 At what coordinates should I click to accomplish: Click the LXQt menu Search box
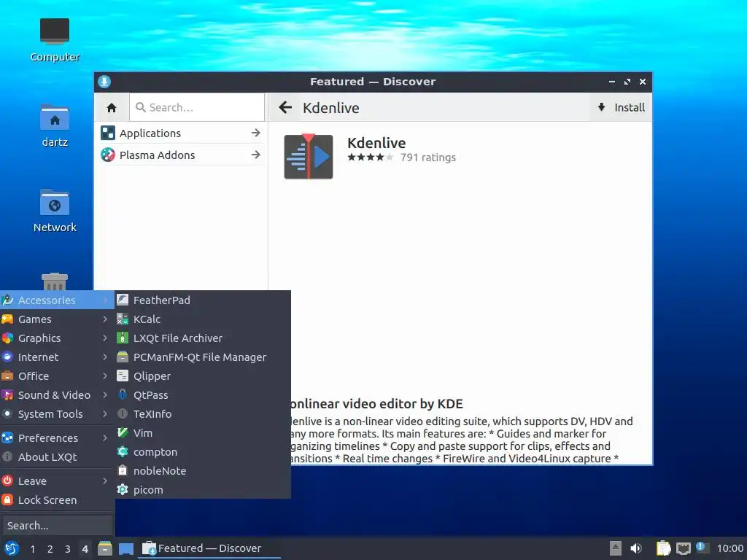[57, 526]
